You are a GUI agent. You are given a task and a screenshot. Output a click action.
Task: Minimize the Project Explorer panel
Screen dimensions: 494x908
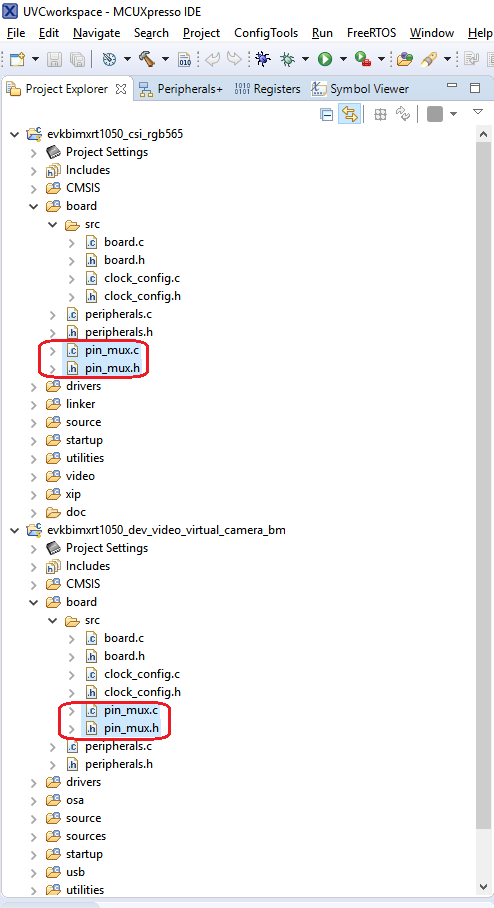pos(452,86)
